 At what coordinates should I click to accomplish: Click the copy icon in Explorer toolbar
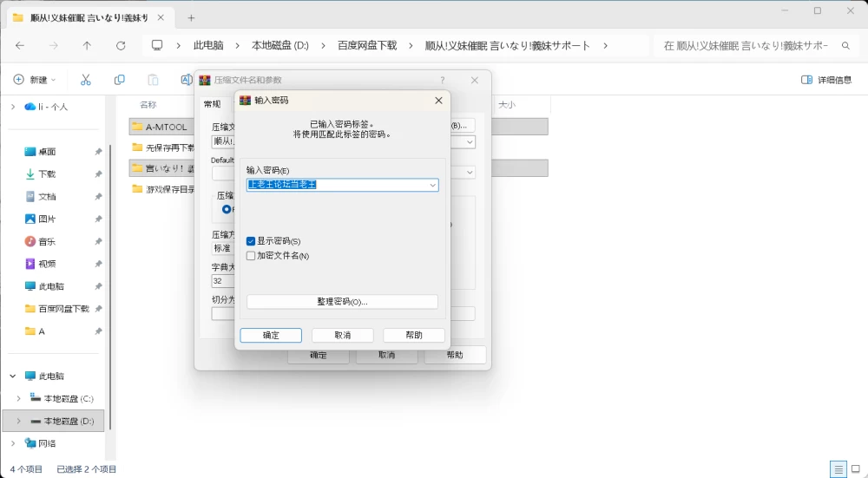click(x=119, y=80)
